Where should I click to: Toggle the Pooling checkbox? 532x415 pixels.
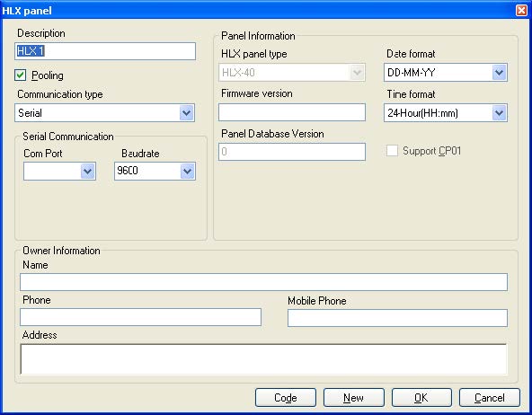point(21,75)
